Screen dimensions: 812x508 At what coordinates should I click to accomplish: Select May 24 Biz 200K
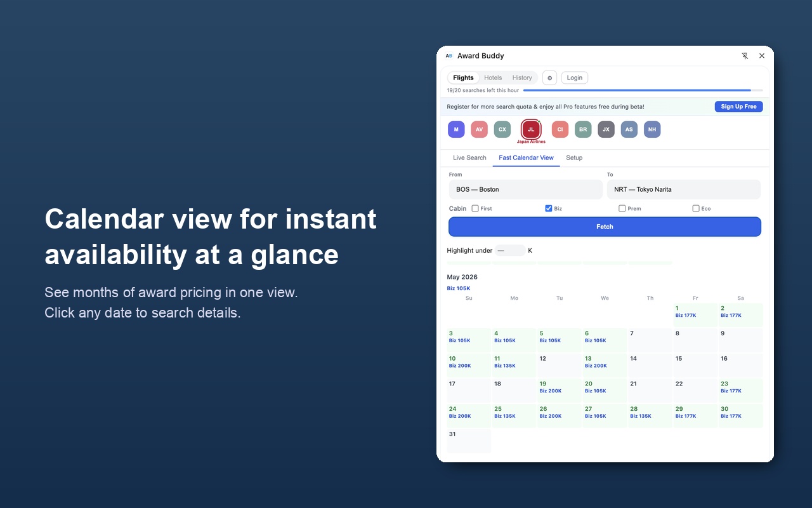[x=469, y=415]
